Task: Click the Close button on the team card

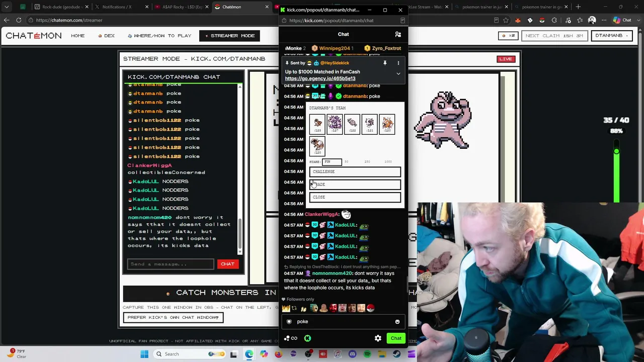Action: [355, 197]
